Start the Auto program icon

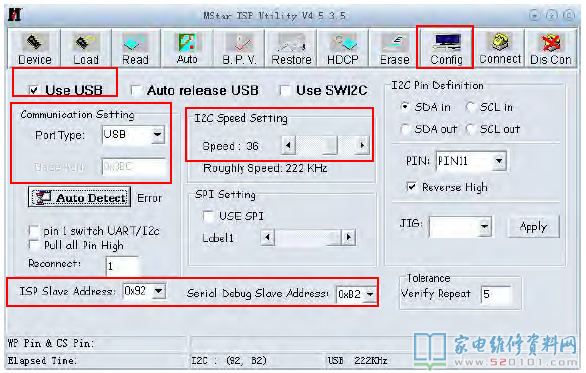pos(187,49)
